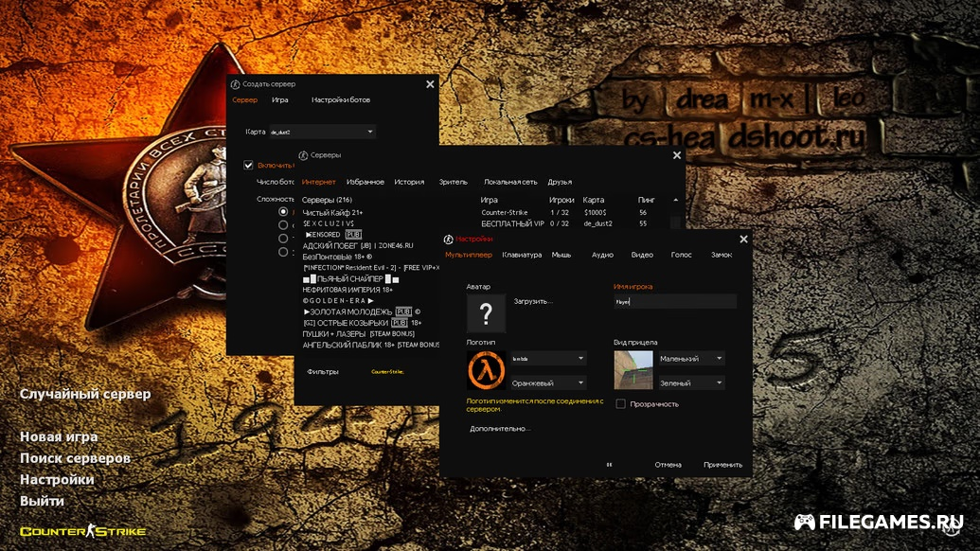Click the Применить button
Viewport: 980px width, 551px height.
[723, 465]
